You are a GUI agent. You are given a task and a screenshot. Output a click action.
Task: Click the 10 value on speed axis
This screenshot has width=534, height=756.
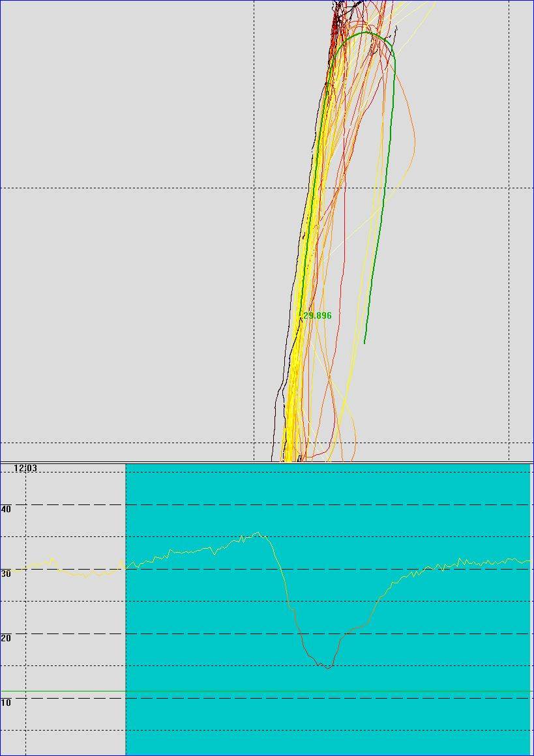click(x=6, y=703)
